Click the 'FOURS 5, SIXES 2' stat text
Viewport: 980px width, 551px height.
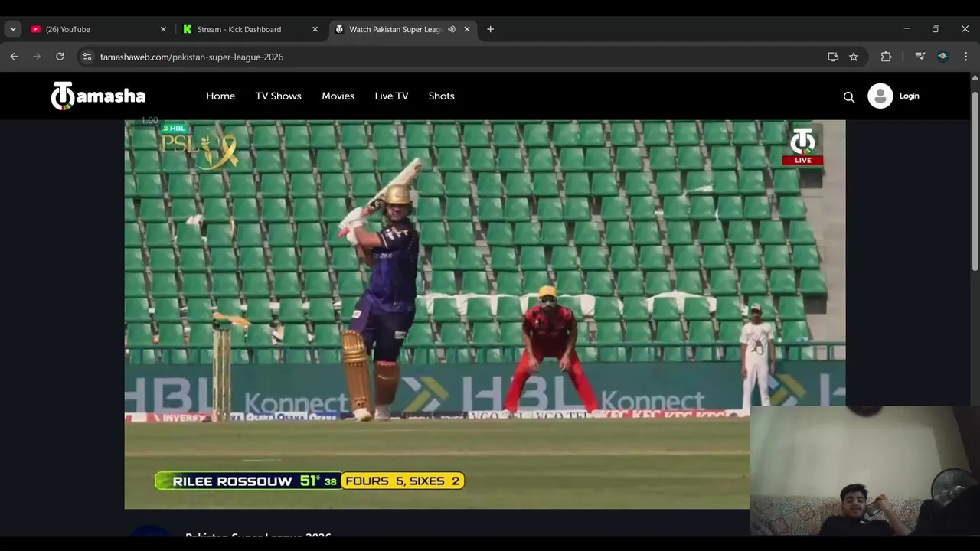[x=403, y=481]
